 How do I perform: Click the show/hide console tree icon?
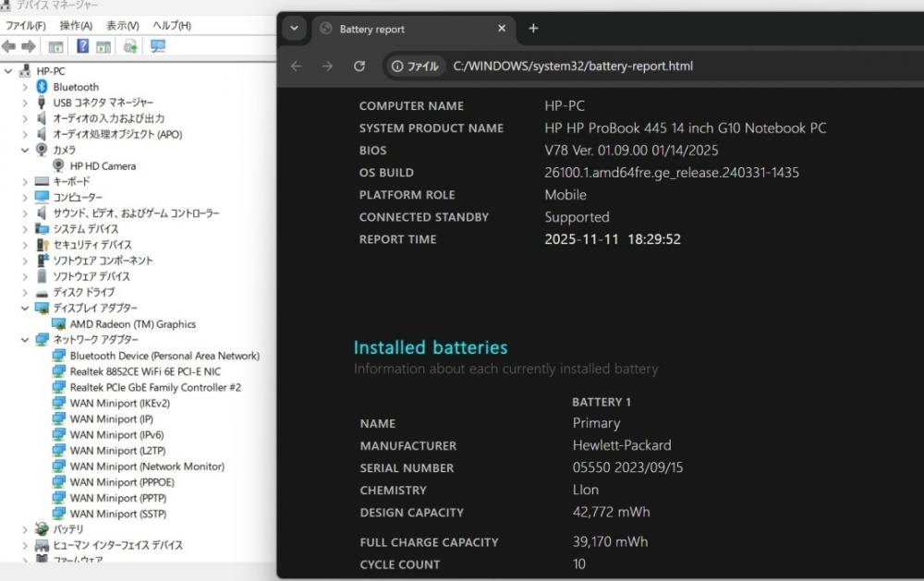pos(55,46)
